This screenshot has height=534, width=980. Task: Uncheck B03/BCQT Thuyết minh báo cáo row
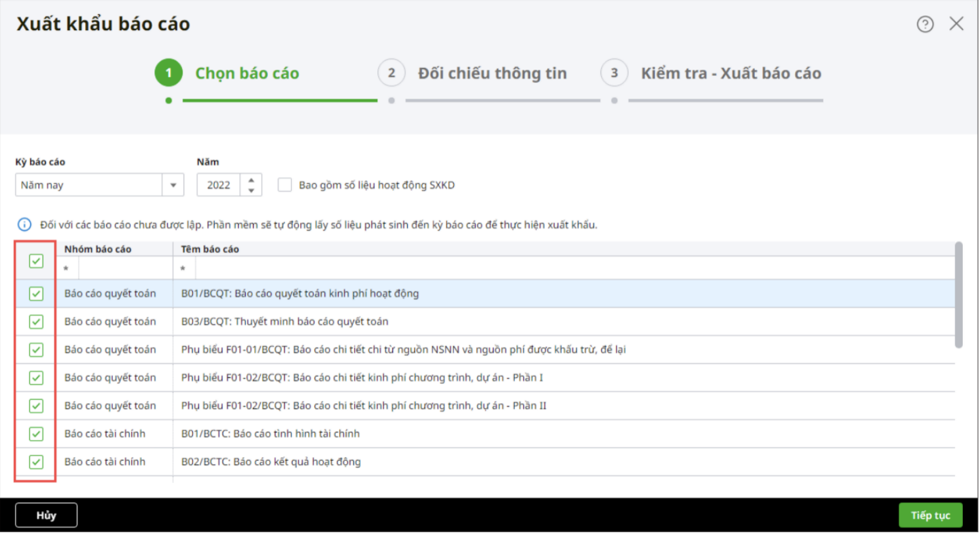(36, 322)
